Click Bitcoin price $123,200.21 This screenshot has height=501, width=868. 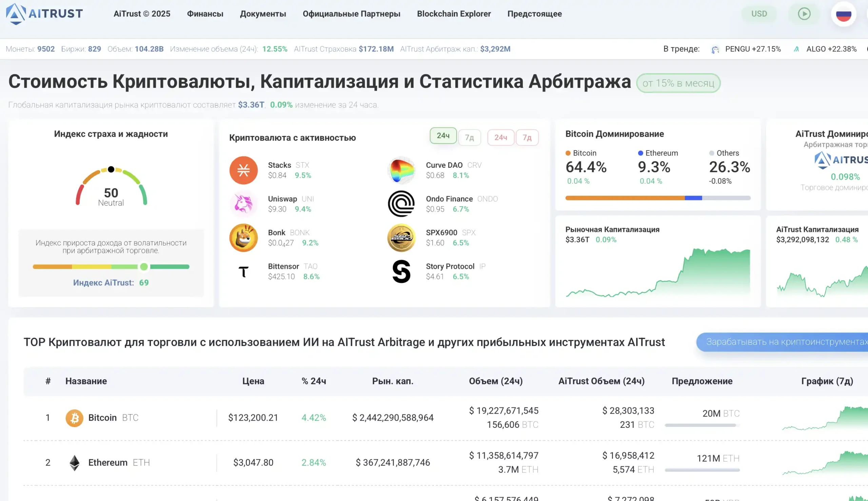[253, 418]
